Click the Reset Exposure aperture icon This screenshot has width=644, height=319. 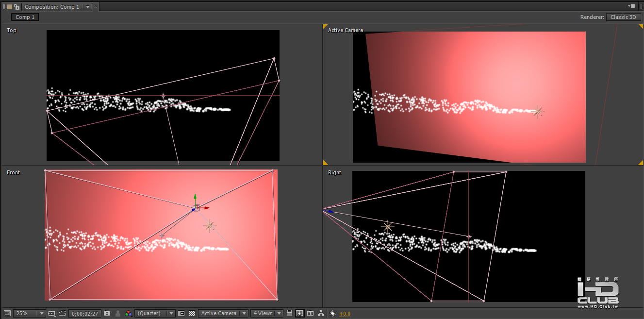tap(332, 314)
